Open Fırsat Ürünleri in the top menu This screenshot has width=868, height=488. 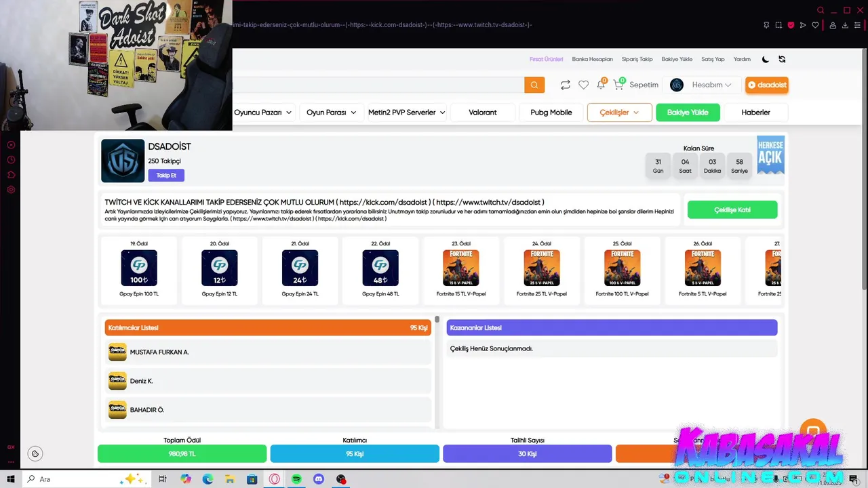click(x=547, y=59)
